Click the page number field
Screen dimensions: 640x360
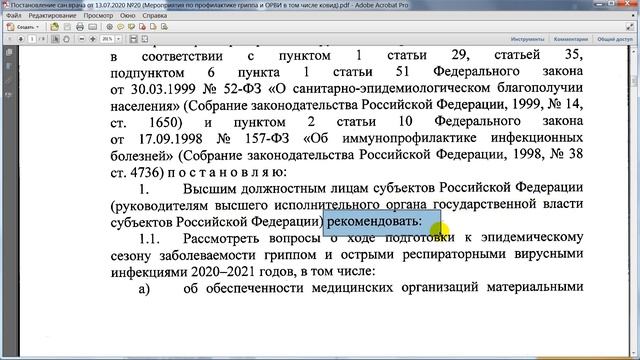coord(32,39)
